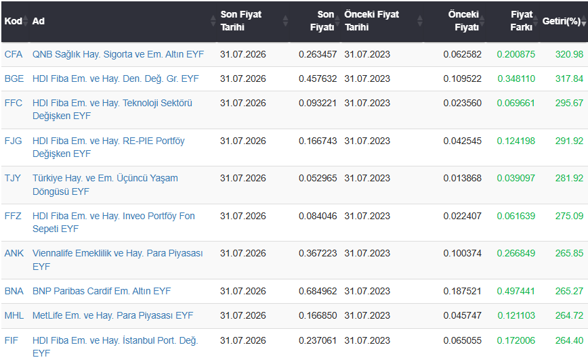
Task: Select last price 0.052965
Action: tap(318, 178)
